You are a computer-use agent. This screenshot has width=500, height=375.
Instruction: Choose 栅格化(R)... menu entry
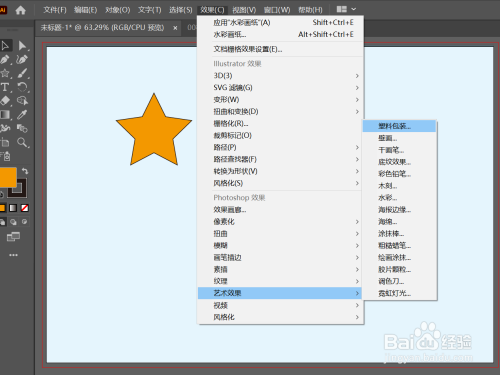[x=280, y=124]
